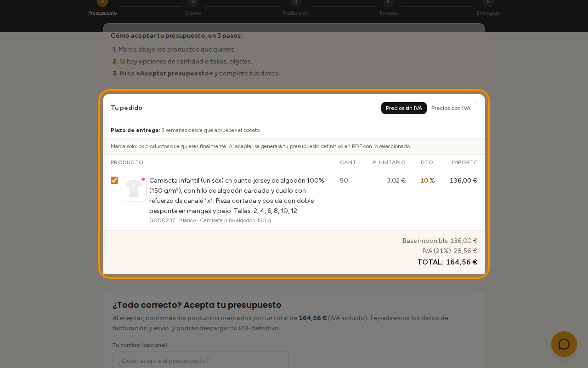Click the 'Cómo aceptar tu presupuesto' heading

coord(176,35)
